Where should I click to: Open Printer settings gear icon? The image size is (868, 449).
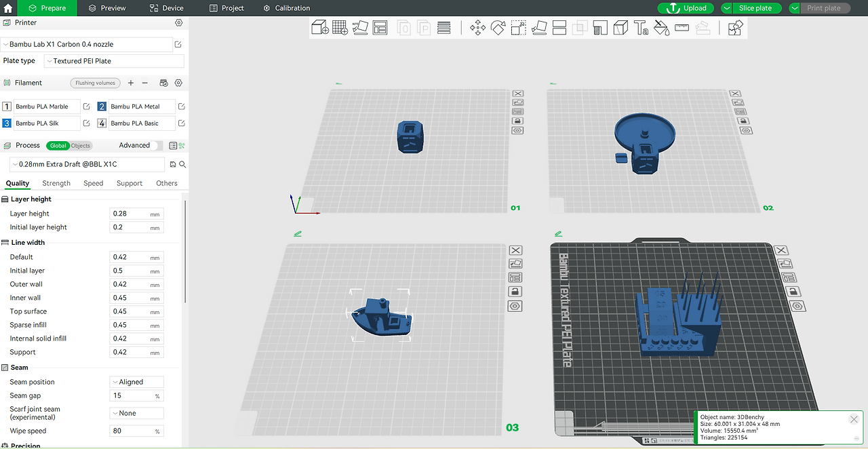pyautogui.click(x=178, y=22)
